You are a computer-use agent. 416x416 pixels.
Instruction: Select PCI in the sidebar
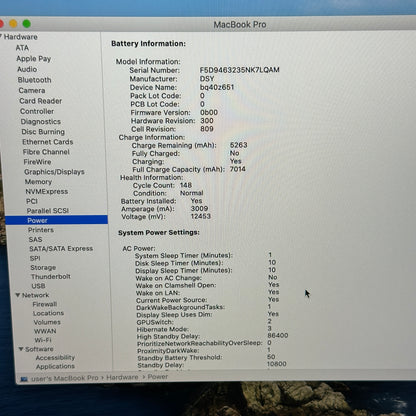click(x=32, y=201)
